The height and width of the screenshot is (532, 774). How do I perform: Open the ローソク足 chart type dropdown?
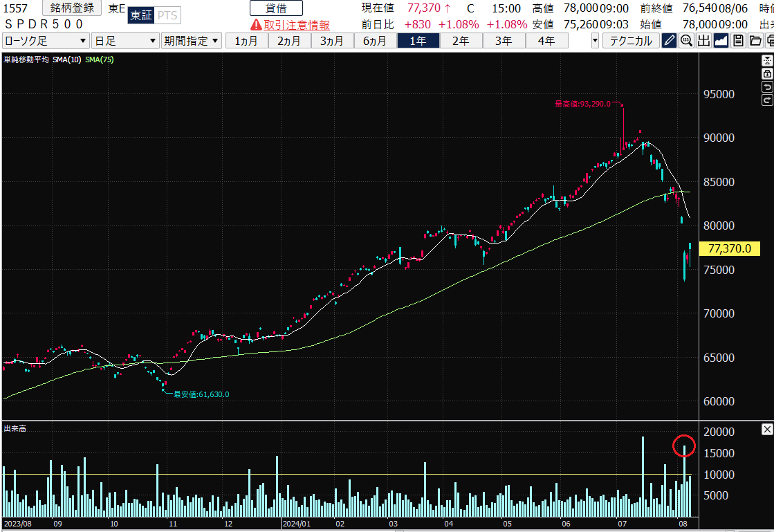[x=46, y=40]
